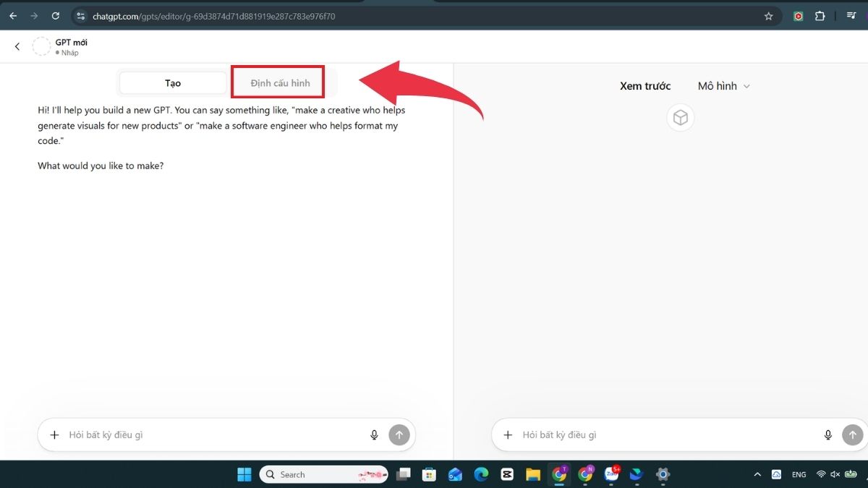Click the cube GPT icon in preview
Image resolution: width=868 pixels, height=488 pixels.
[680, 118]
